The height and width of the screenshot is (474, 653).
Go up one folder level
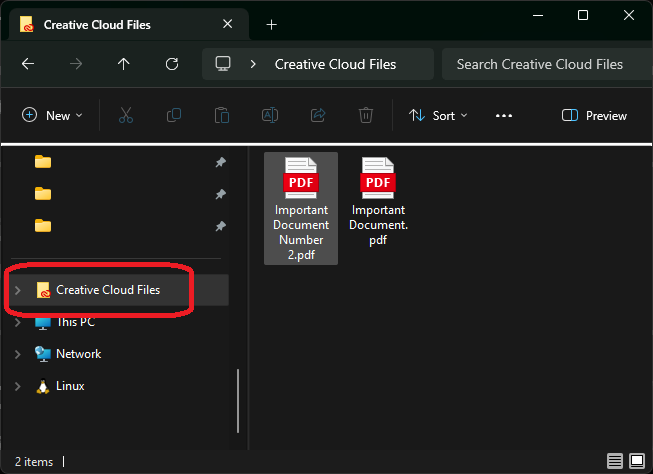point(124,64)
